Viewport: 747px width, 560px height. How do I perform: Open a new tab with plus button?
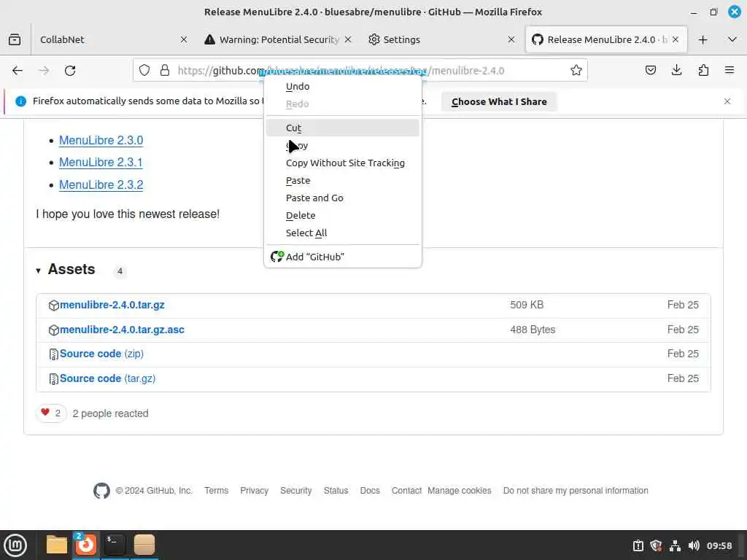click(703, 39)
